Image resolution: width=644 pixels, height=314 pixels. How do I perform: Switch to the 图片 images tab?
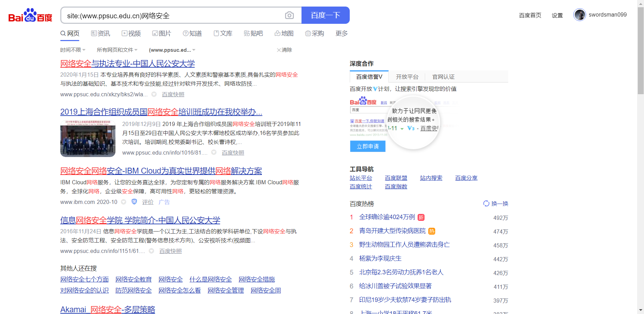[162, 33]
